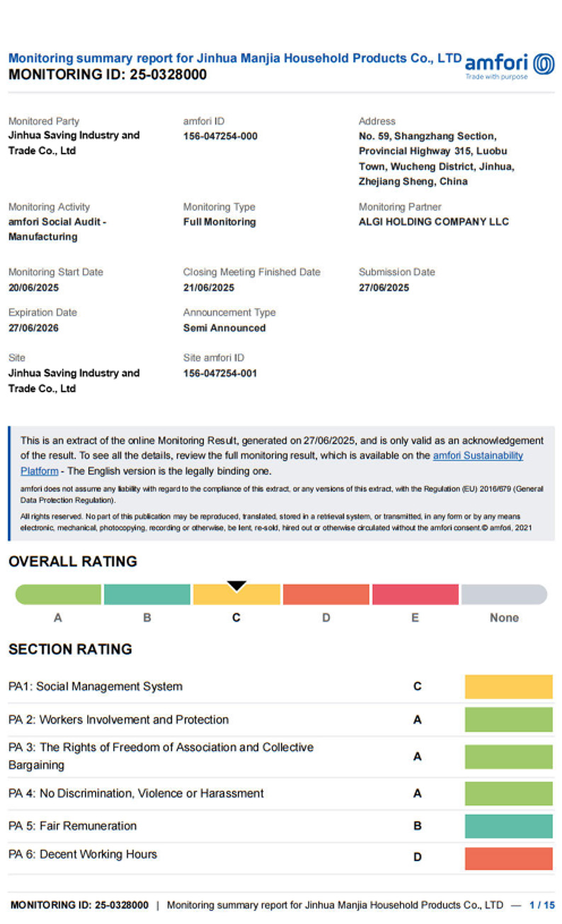Select the grey None rating segment
The height and width of the screenshot is (924, 562).
[x=504, y=595]
